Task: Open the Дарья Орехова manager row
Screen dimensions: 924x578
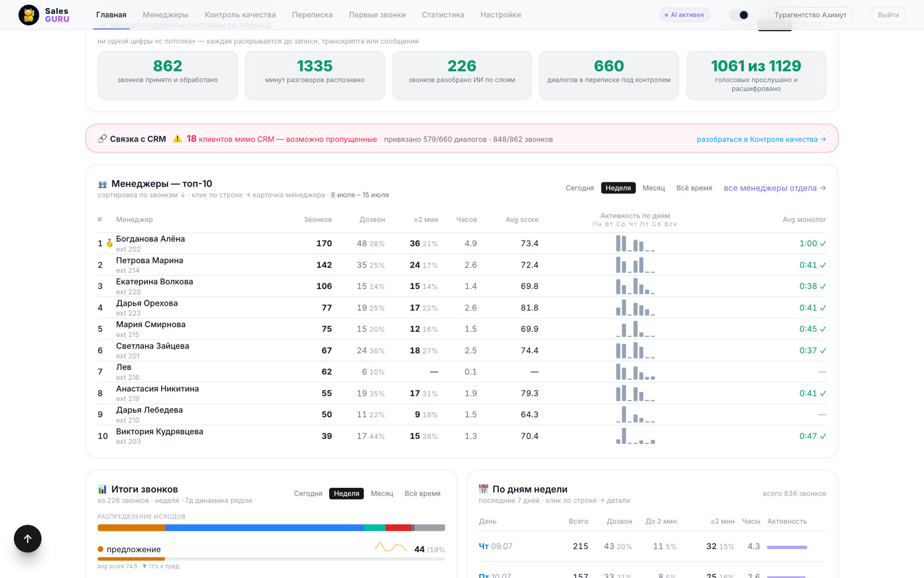Action: tap(462, 307)
